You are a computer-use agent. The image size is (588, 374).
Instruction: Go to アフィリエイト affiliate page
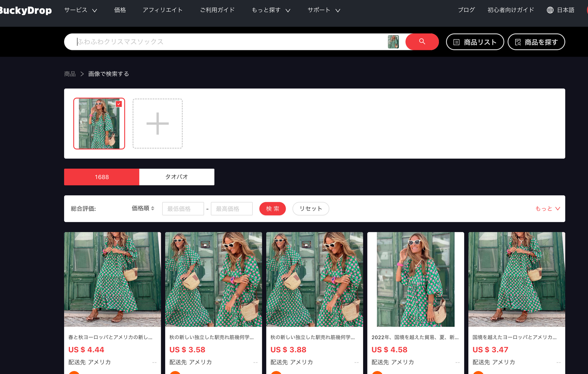click(163, 10)
